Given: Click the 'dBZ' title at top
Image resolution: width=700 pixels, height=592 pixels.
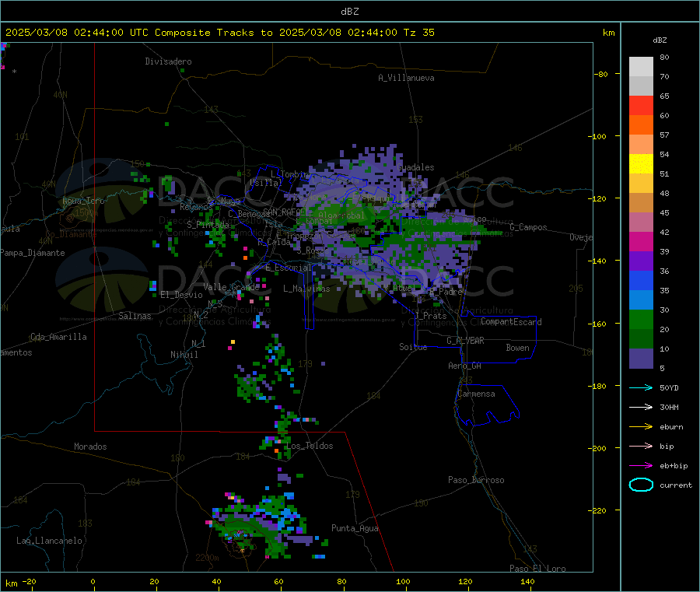Looking at the screenshot, I should click(x=349, y=12).
